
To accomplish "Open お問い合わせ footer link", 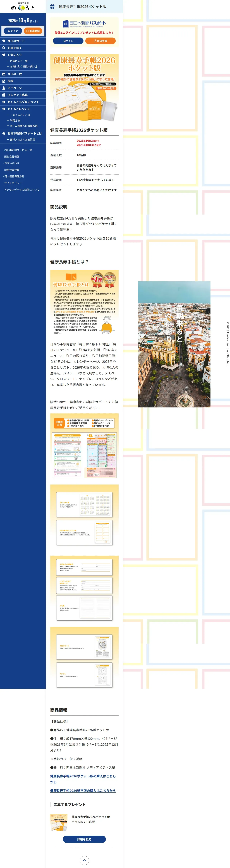I will click(x=11, y=163).
